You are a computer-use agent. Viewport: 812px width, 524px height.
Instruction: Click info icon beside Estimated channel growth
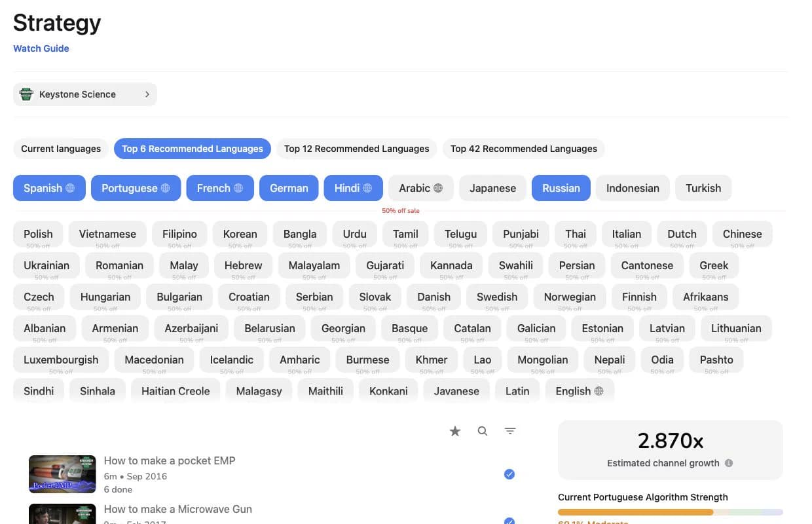[x=729, y=463]
